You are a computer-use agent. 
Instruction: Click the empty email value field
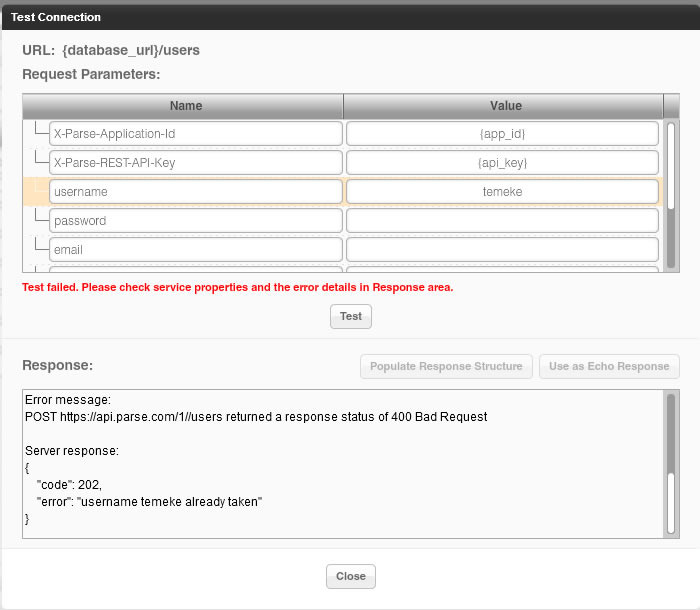502,250
